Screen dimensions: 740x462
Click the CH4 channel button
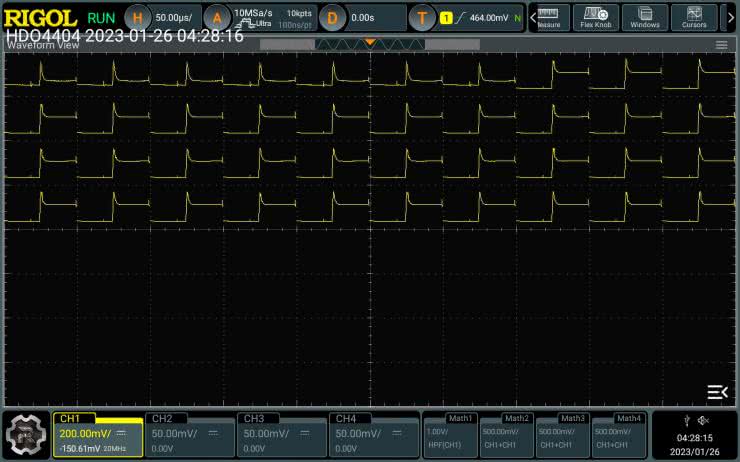(x=374, y=434)
